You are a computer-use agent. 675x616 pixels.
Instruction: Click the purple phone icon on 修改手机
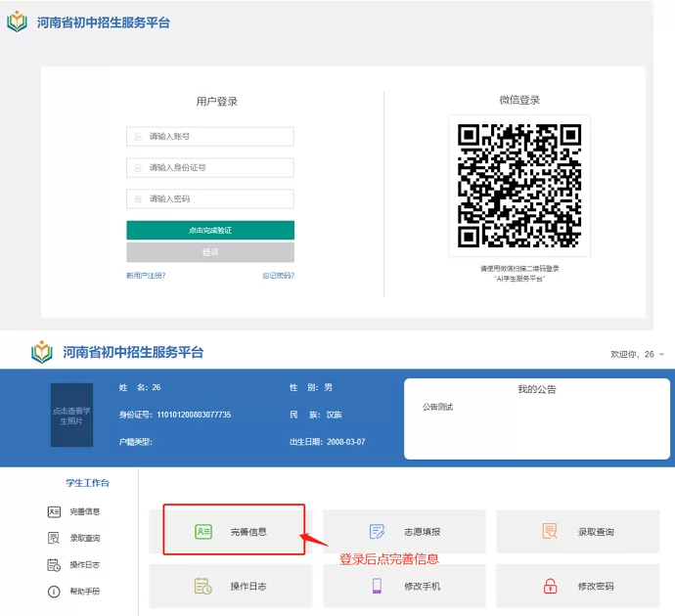coord(377,586)
